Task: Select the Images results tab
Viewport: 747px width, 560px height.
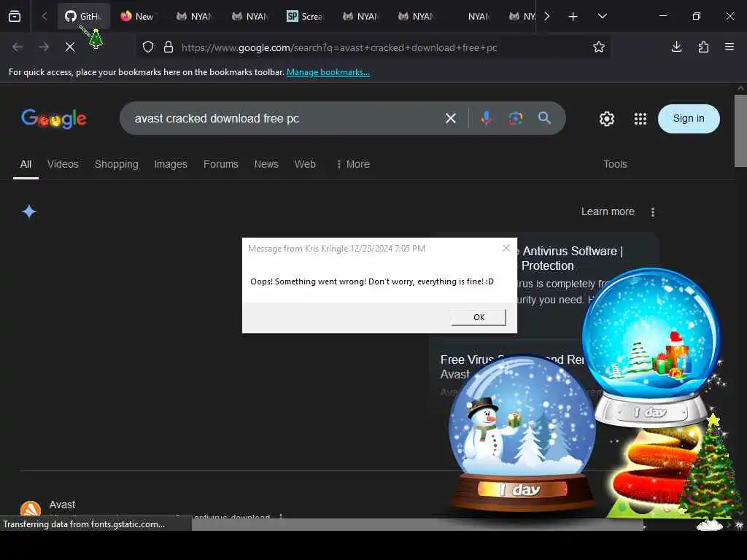Action: (x=171, y=164)
